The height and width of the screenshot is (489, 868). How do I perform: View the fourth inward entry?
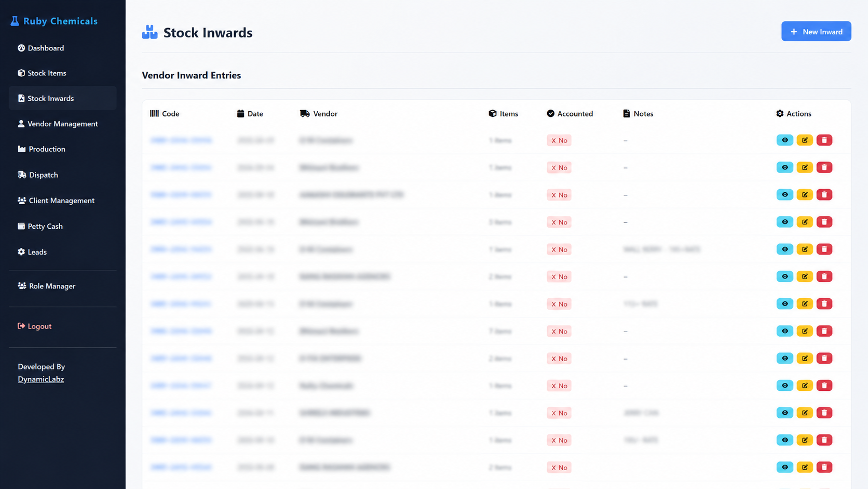point(784,222)
